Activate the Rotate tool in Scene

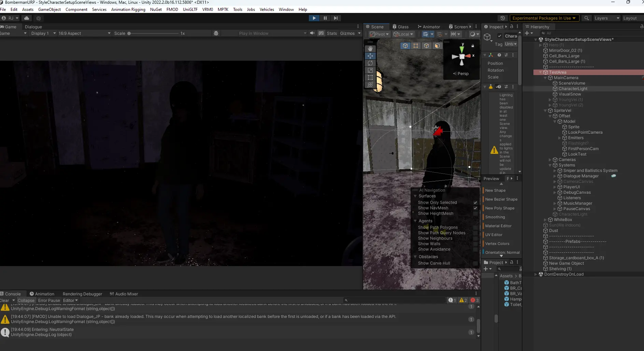point(370,63)
